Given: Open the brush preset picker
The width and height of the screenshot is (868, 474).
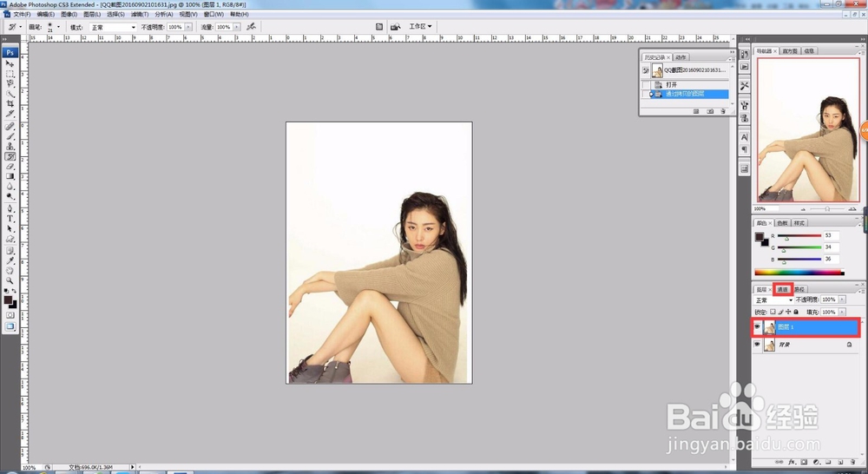Looking at the screenshot, I should (x=58, y=27).
